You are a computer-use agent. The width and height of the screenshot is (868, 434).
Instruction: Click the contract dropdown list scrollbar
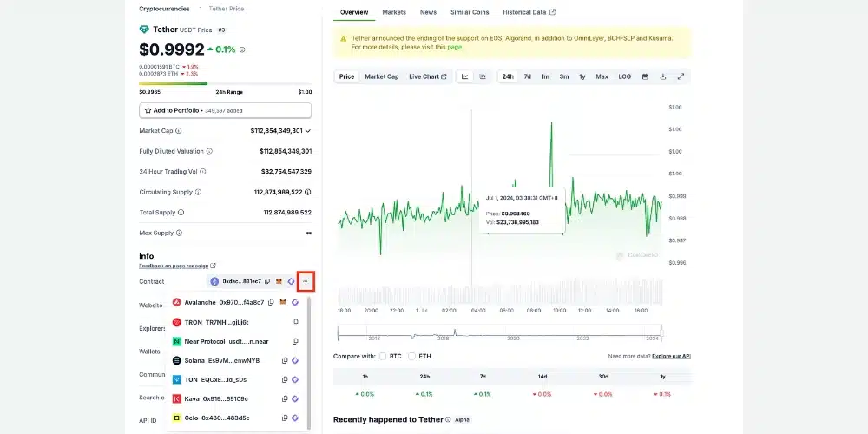(x=309, y=363)
